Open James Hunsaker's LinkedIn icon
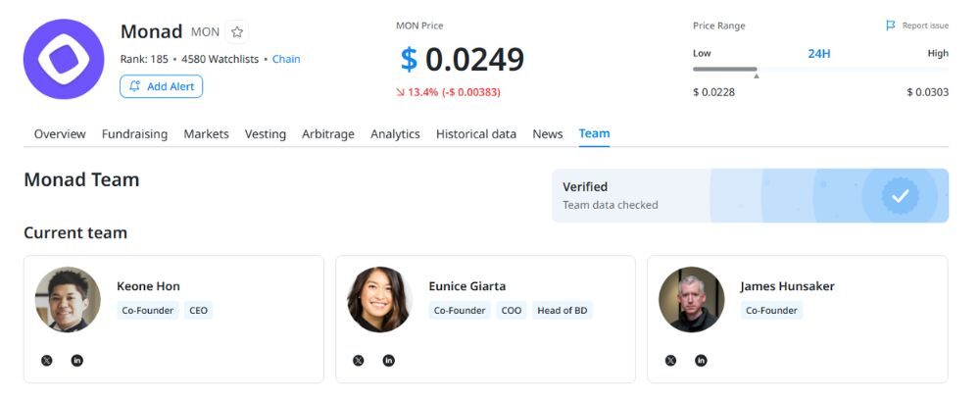980x400 pixels. pos(701,361)
